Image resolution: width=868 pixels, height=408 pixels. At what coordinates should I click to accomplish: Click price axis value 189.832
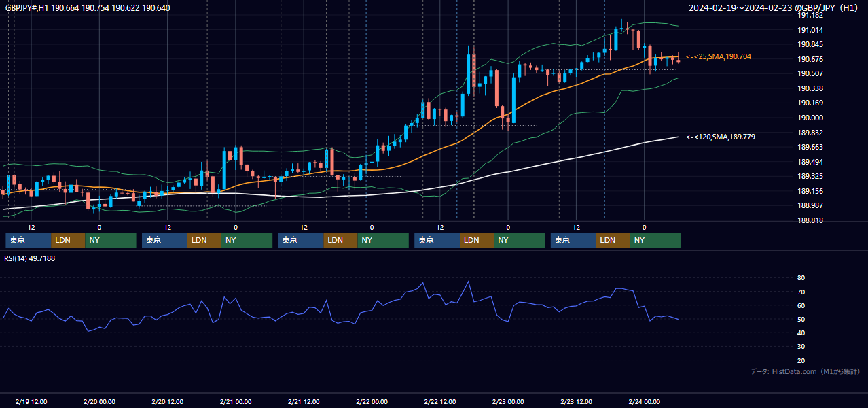(x=810, y=133)
